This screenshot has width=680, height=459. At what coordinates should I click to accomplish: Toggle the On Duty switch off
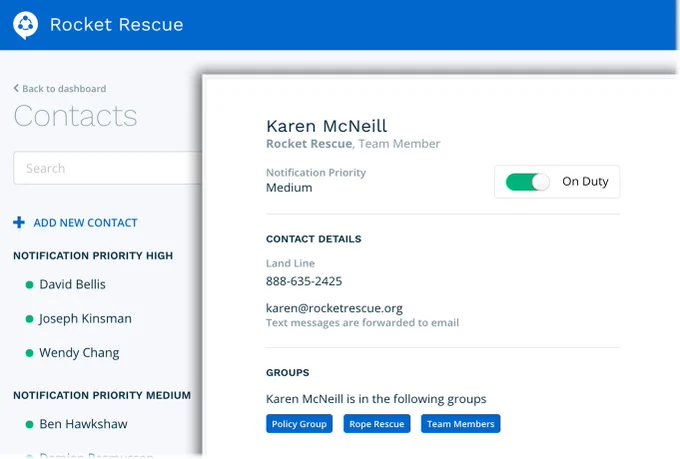(527, 182)
